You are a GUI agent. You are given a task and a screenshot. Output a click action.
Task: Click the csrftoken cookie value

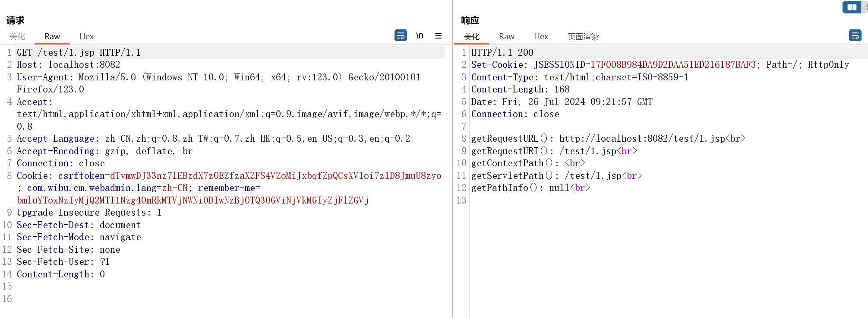[x=276, y=176]
